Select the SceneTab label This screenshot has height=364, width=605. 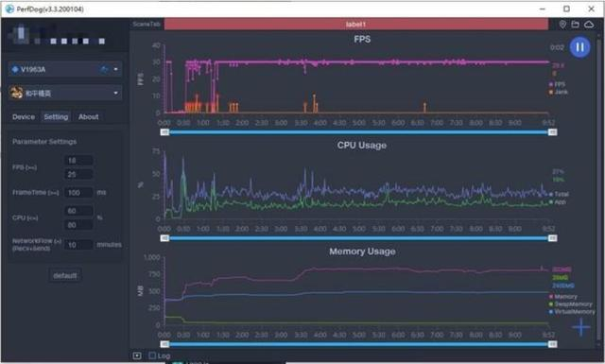(x=147, y=24)
